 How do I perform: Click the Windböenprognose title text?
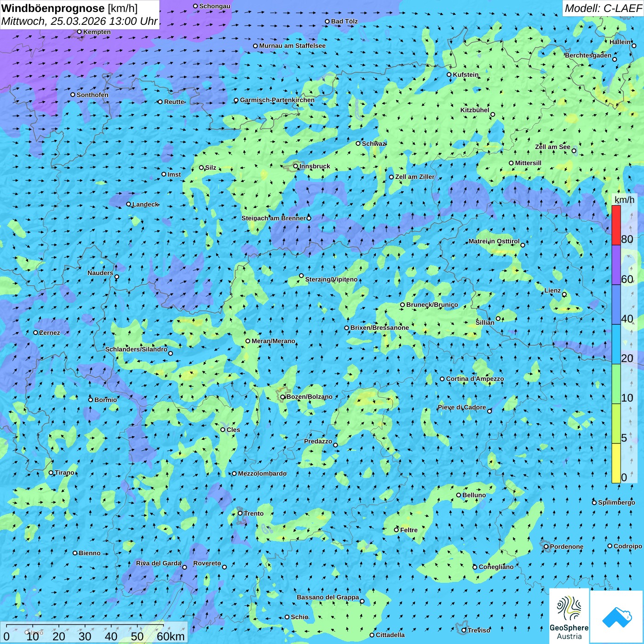point(53,8)
